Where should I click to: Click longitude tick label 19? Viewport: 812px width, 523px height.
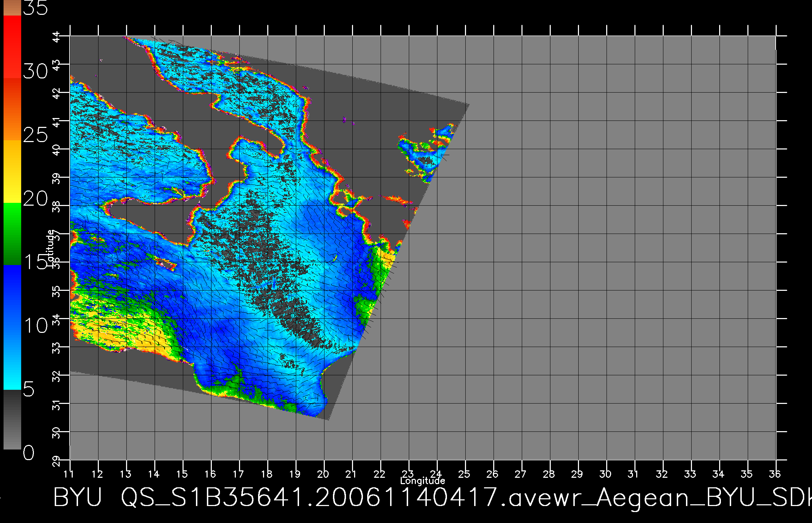[x=295, y=474]
